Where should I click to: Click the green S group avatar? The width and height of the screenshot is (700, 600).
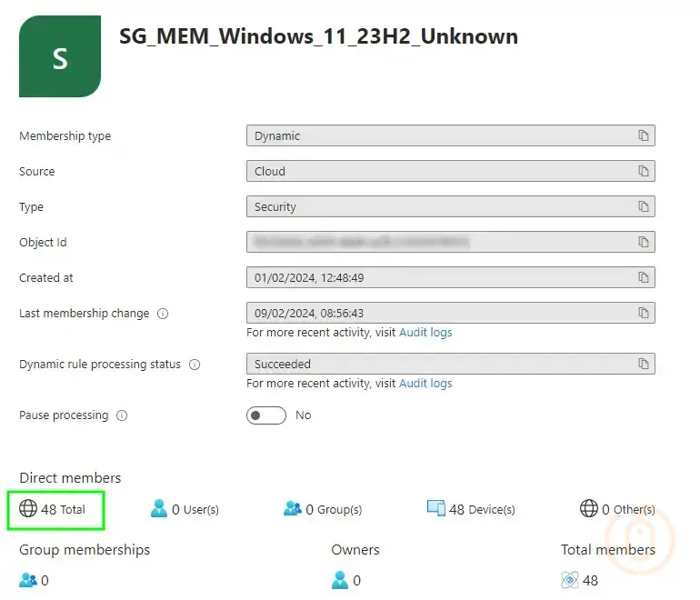pos(60,56)
